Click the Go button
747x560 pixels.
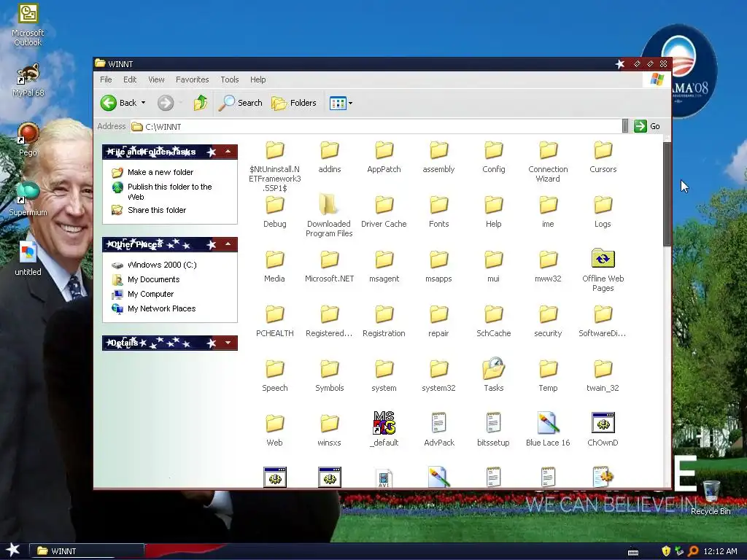647,126
